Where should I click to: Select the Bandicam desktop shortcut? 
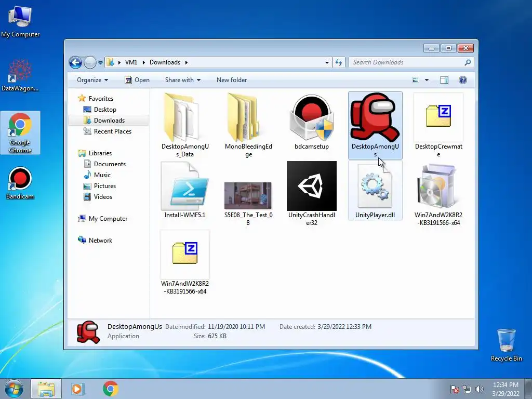[x=20, y=183]
